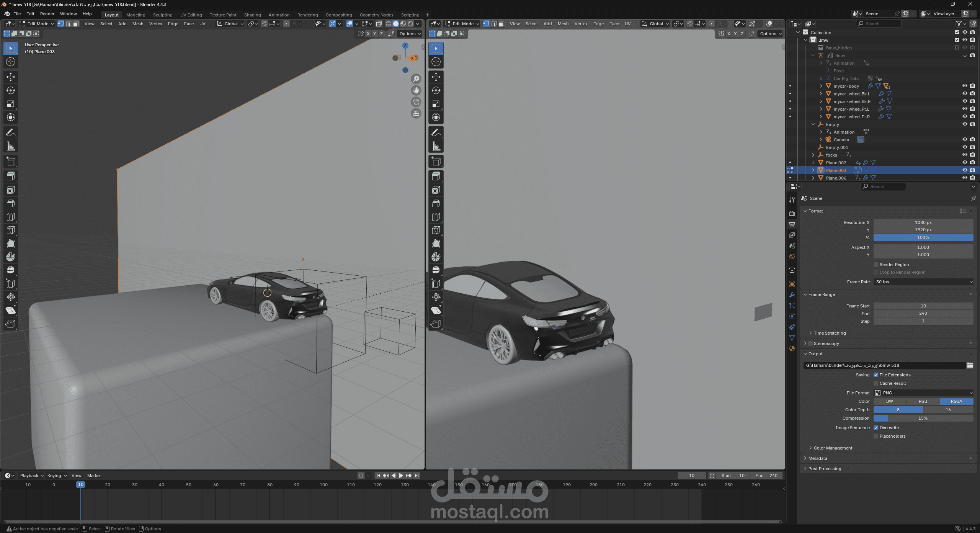This screenshot has width=980, height=533.
Task: Select the Inset Faces tool in left viewport
Action: click(x=11, y=190)
